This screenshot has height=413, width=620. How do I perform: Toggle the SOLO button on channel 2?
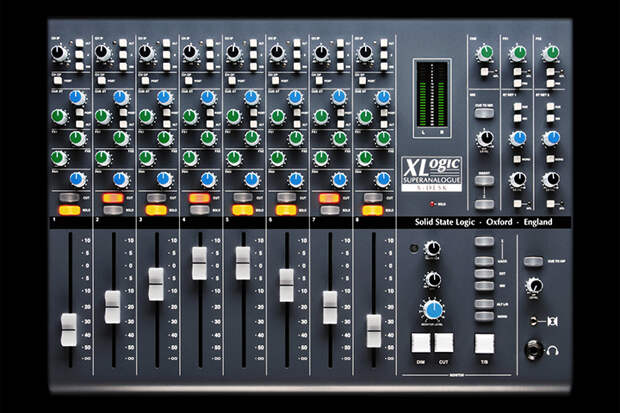point(113,210)
